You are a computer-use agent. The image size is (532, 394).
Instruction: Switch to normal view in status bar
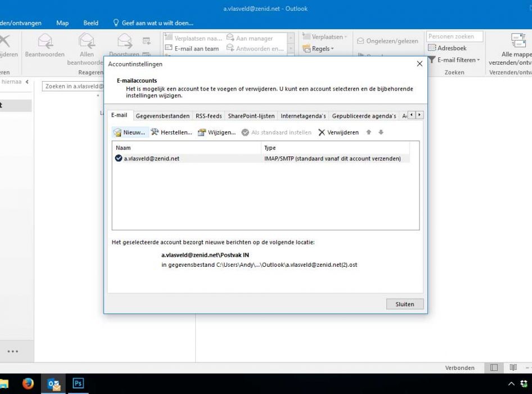click(x=494, y=368)
